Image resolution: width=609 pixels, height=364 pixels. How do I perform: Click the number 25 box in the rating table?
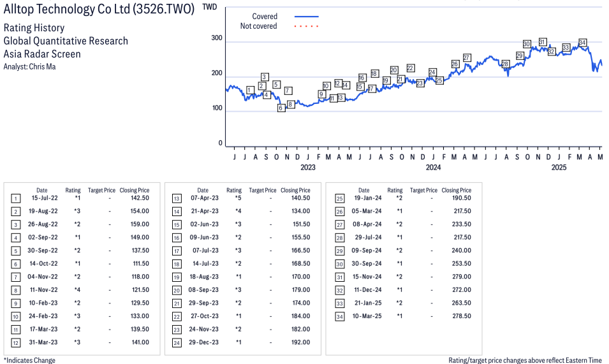(339, 199)
